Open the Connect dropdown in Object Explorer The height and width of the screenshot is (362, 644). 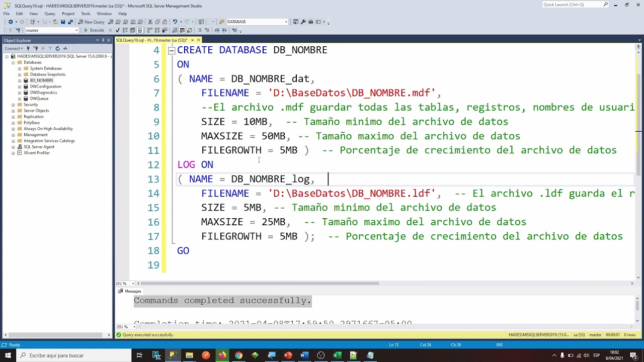pyautogui.click(x=14, y=49)
